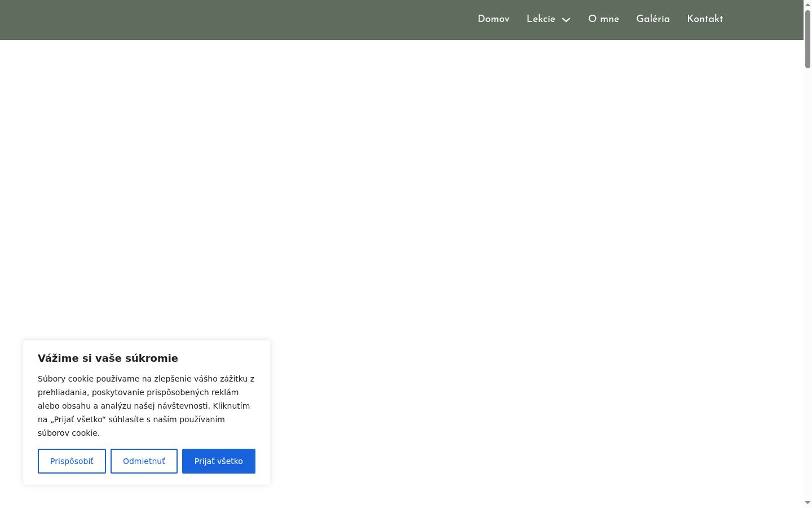The width and height of the screenshot is (812, 508).
Task: Navigate to the Kontakt page
Action: point(705,19)
